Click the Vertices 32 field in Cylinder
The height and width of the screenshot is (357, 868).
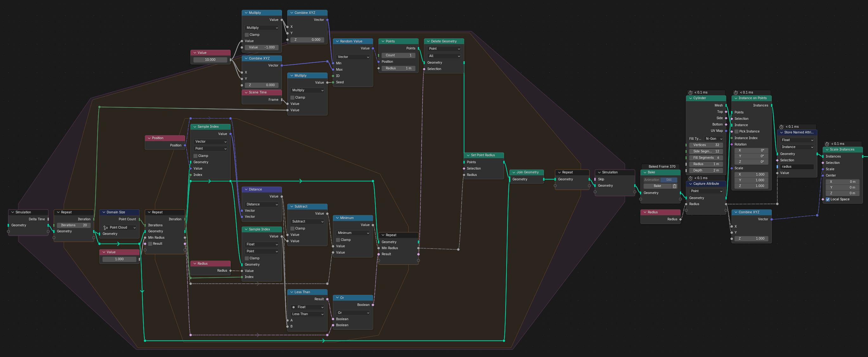point(706,145)
